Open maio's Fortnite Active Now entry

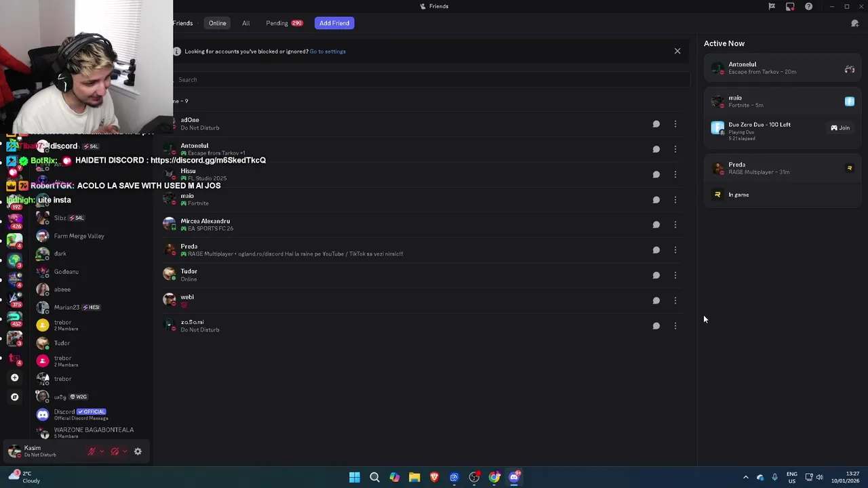click(x=783, y=102)
